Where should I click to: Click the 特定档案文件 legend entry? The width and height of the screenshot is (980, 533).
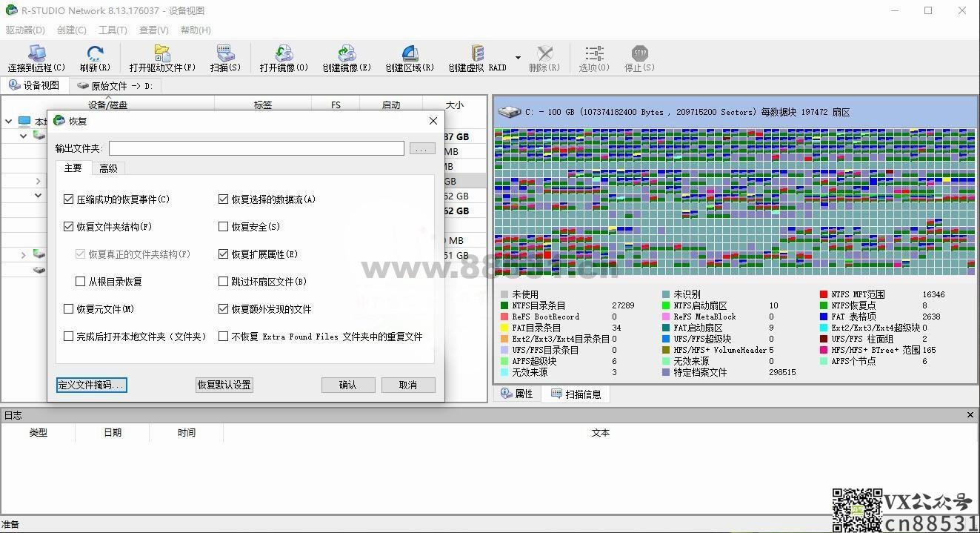pyautogui.click(x=700, y=372)
